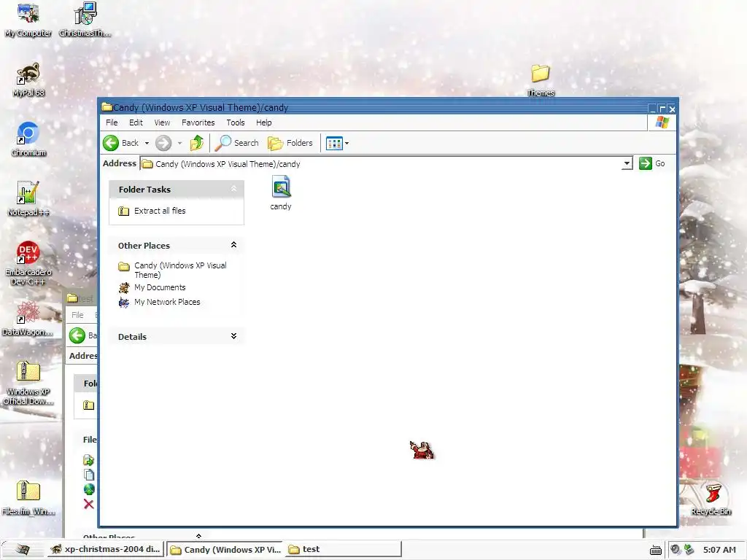Click the taskbar clock showing 5:07 AM
Viewport: 747px width, 560px height.
(719, 550)
